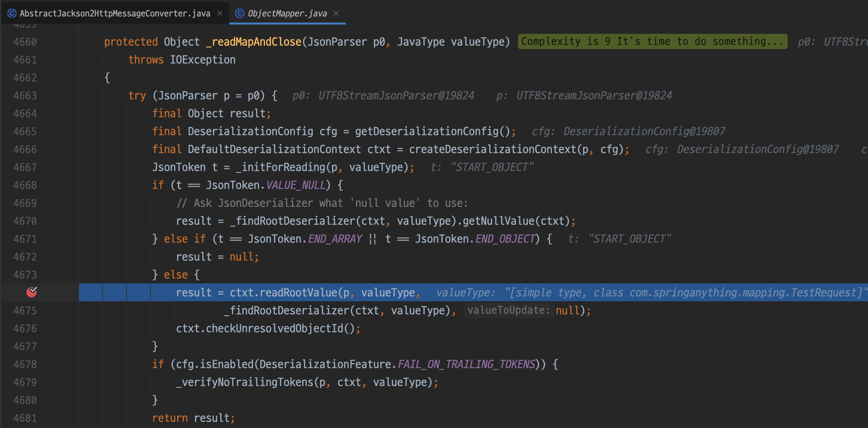Click the _readMapAndClose method name
Image resolution: width=868 pixels, height=428 pixels.
(x=253, y=42)
